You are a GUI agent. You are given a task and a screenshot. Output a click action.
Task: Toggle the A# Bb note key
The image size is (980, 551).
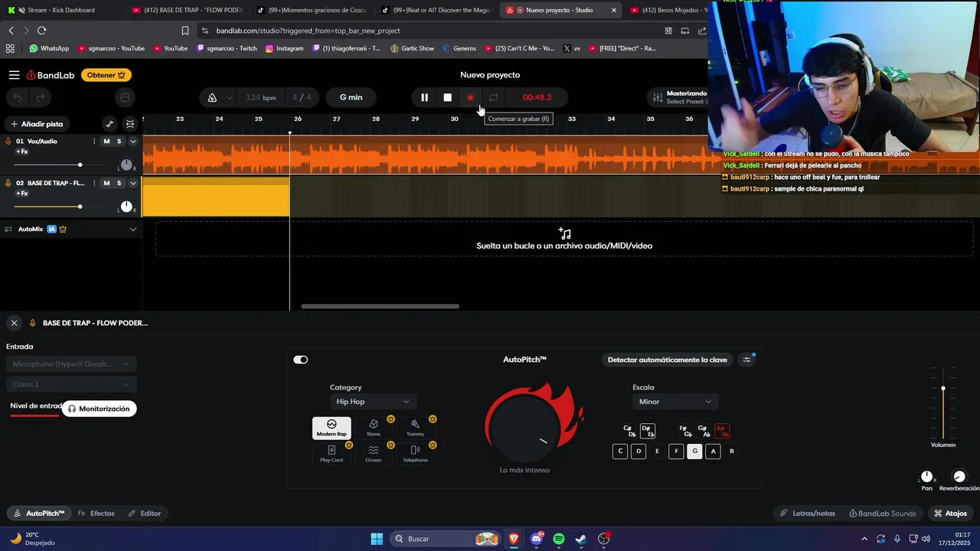(721, 431)
